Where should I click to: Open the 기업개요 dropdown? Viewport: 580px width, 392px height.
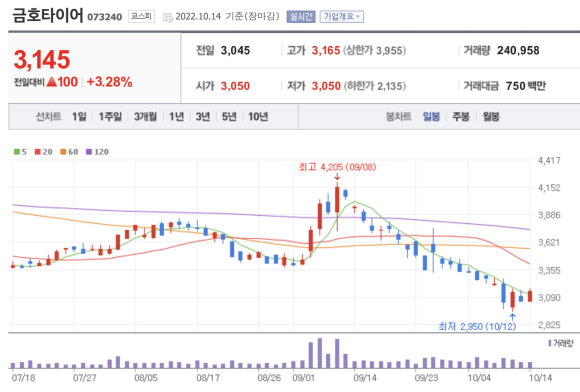click(x=341, y=17)
